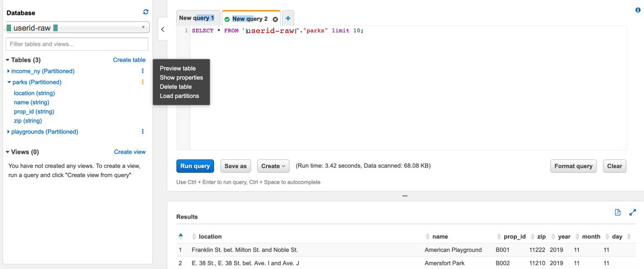Viewport: 644px width, 269px height.
Task: Open the userid-raw database dropdown
Action: [x=78, y=28]
